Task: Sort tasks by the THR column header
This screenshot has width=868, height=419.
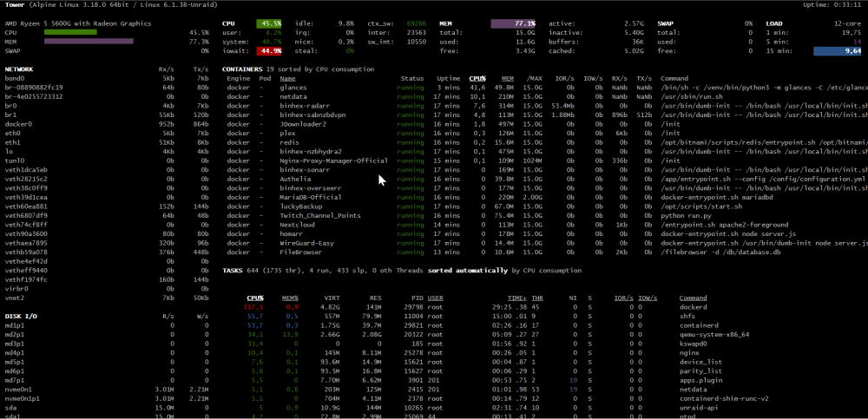Action: [537, 298]
